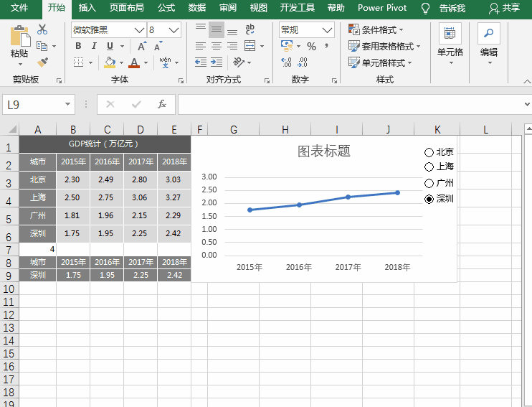Open the 条件格式 menu
This screenshot has height=407, width=532.
click(x=376, y=29)
